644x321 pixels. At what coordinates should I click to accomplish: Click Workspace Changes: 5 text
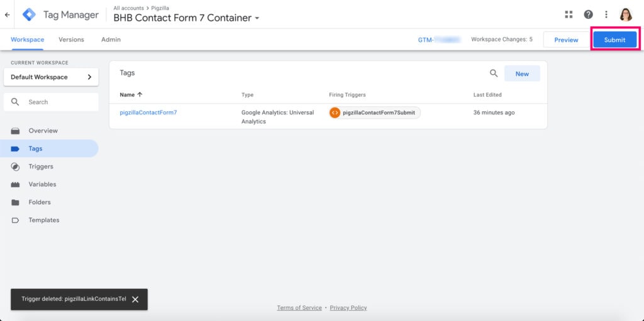click(502, 40)
